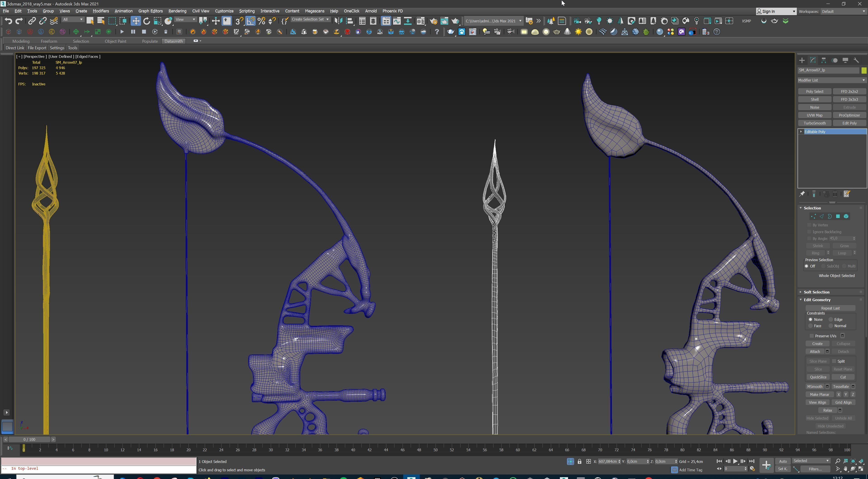This screenshot has height=479, width=868.
Task: Check the Ignore Backfacing option
Action: [809, 232]
